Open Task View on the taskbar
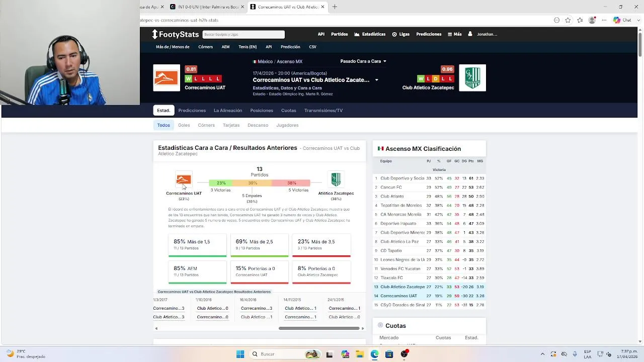This screenshot has height=362, width=644. click(x=330, y=354)
